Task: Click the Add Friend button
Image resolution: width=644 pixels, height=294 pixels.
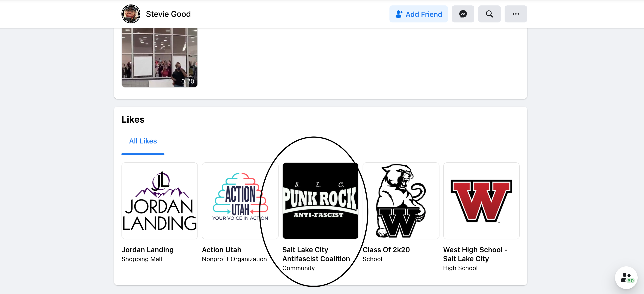Action: 418,14
